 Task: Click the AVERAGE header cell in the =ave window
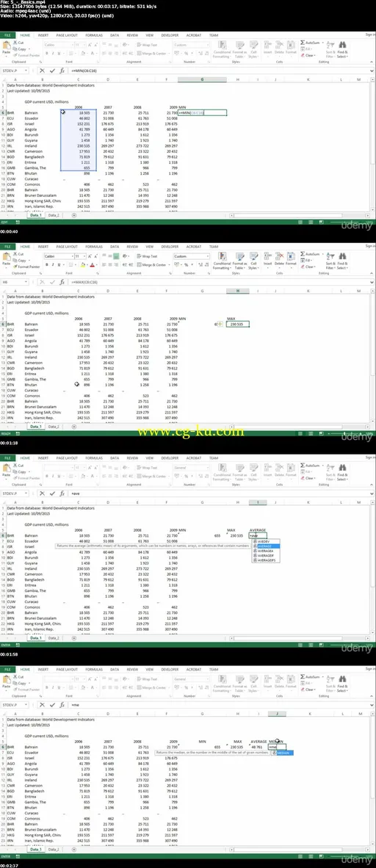(x=258, y=530)
